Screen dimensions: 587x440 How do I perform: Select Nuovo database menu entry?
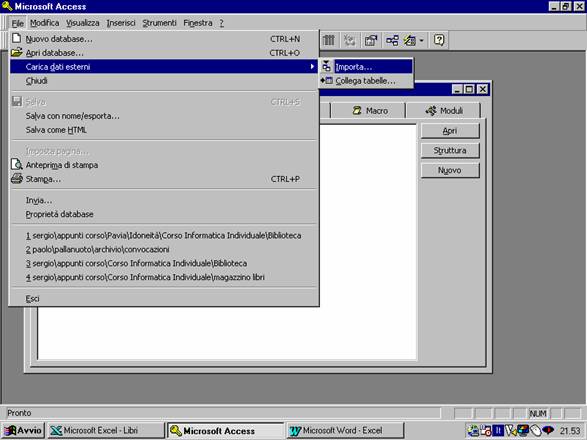tap(164, 39)
